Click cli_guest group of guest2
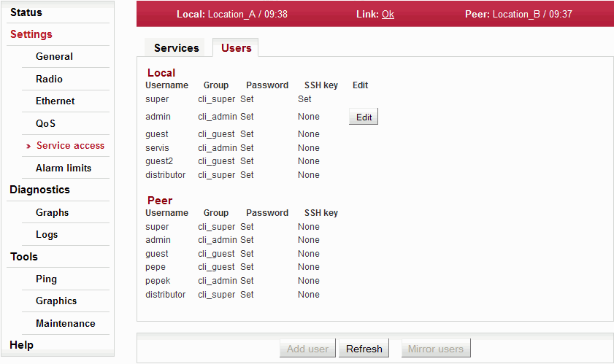This screenshot has height=364, width=614. (x=216, y=161)
